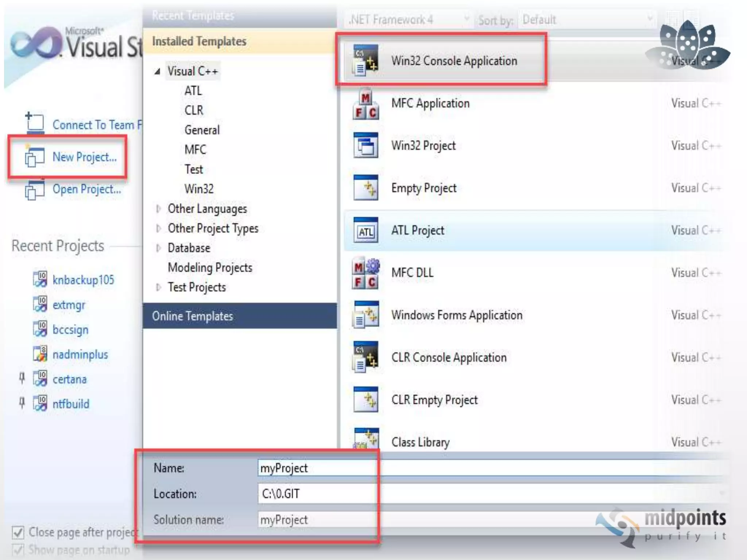Open the knbackup105 recent project icon
Screen dimensions: 747x560
click(40, 280)
